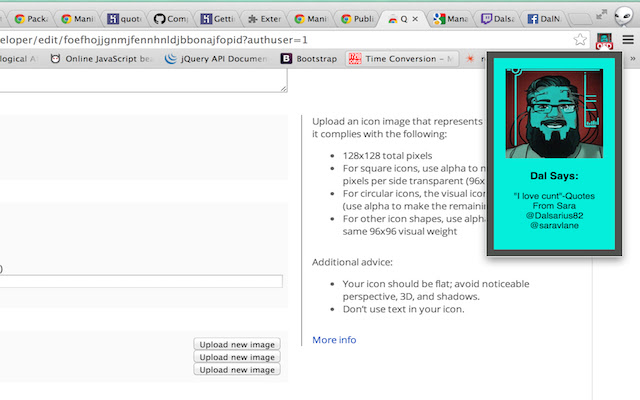Click the address bar URL
Image resolution: width=640 pixels, height=400 pixels.
(154, 40)
